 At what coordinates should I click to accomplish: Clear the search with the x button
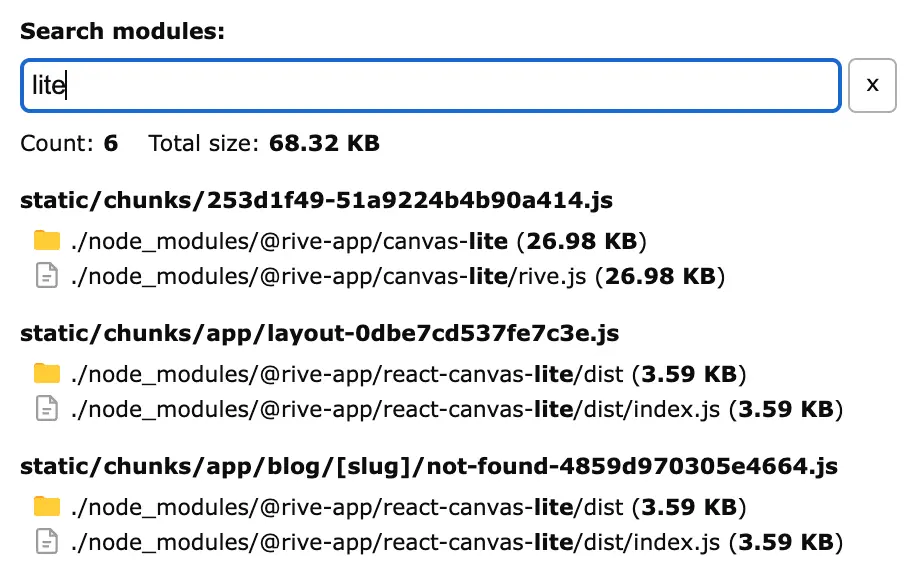pyautogui.click(x=872, y=85)
